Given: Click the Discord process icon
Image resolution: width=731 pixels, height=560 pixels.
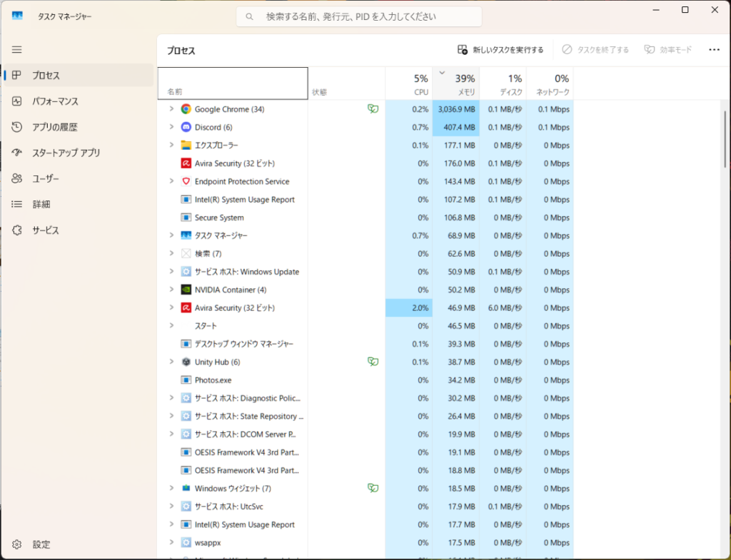Looking at the screenshot, I should (186, 127).
